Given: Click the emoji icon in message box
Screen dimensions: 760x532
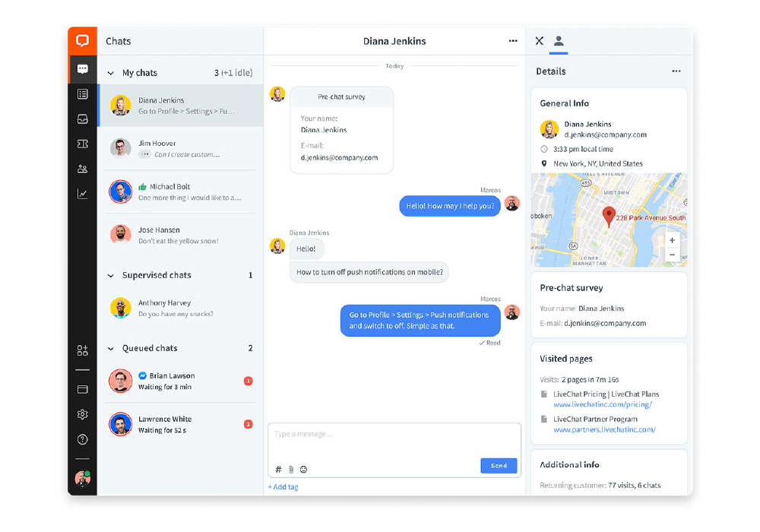Looking at the screenshot, I should (303, 470).
